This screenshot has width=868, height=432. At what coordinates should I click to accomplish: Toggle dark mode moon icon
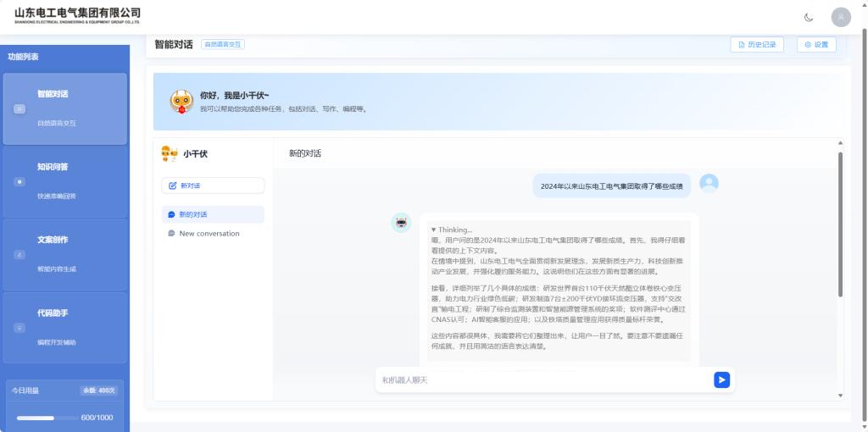[808, 17]
